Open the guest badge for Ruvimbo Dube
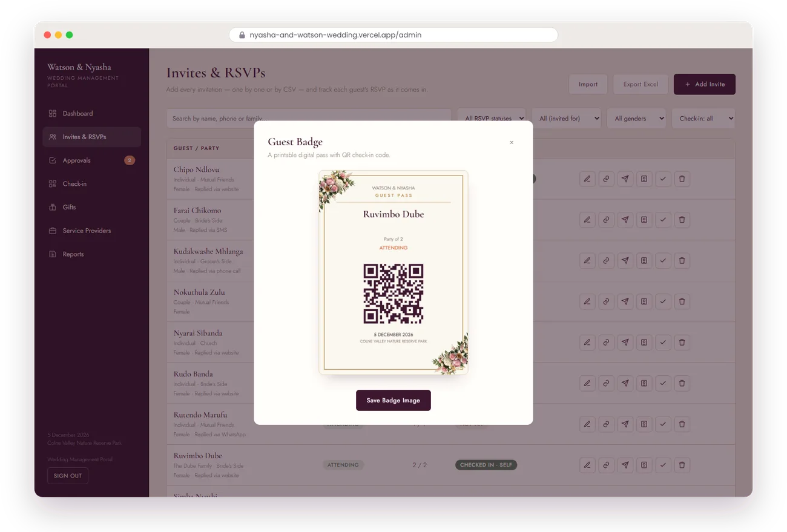Screen dimensions: 787x532 point(644,465)
